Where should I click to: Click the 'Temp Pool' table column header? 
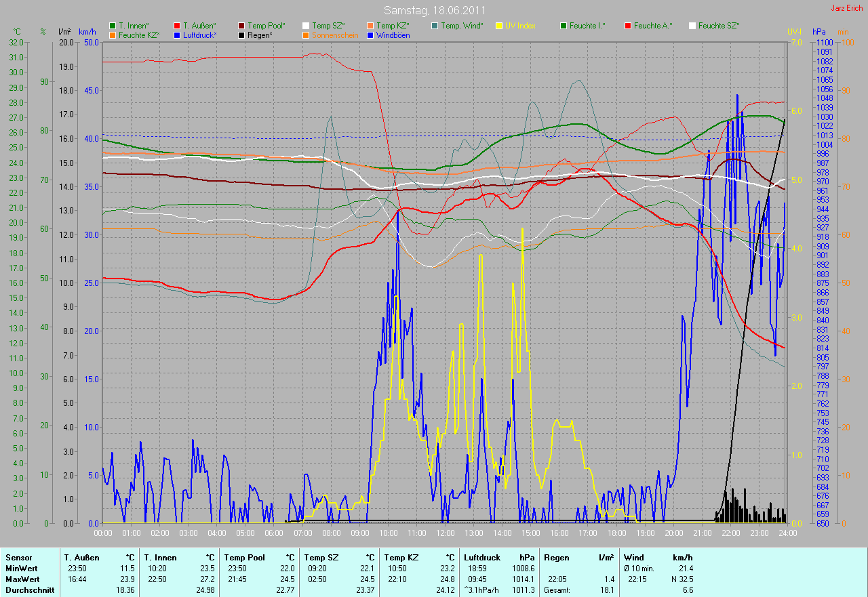coord(244,558)
